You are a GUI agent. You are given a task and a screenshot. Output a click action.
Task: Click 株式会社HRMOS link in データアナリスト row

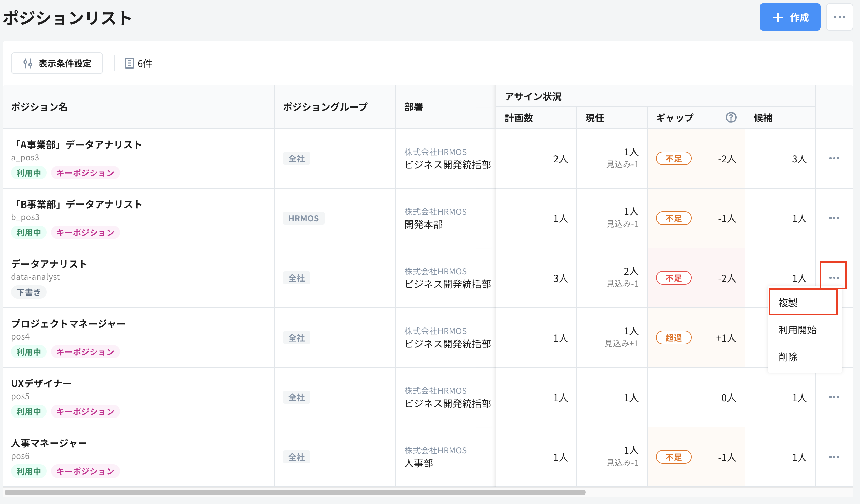[435, 271]
